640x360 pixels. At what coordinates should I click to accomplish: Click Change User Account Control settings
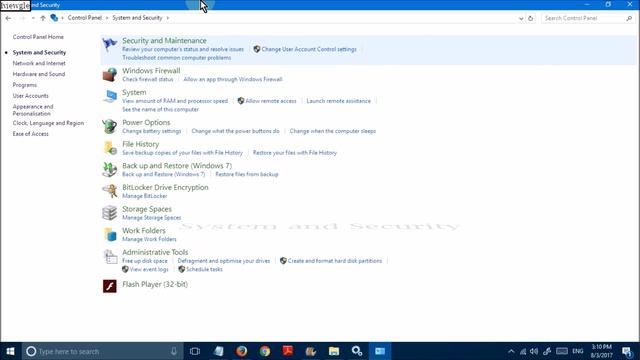(309, 49)
